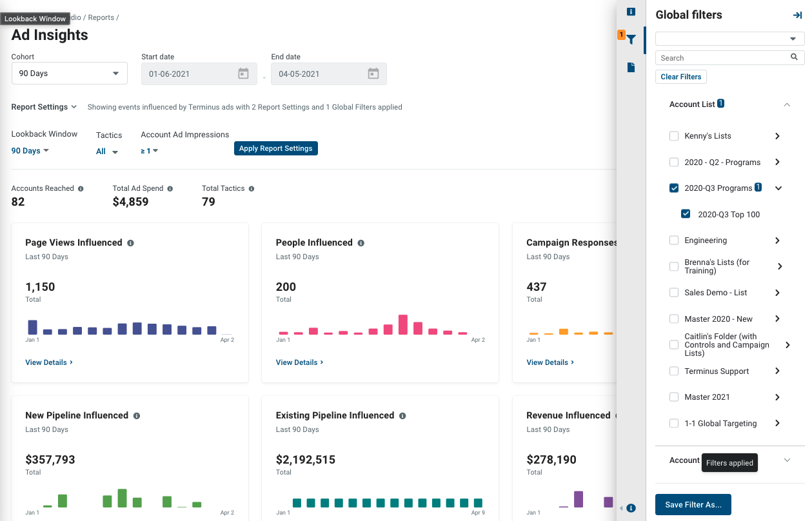The width and height of the screenshot is (812, 521).
Task: Collapse the Account List section
Action: click(x=787, y=104)
